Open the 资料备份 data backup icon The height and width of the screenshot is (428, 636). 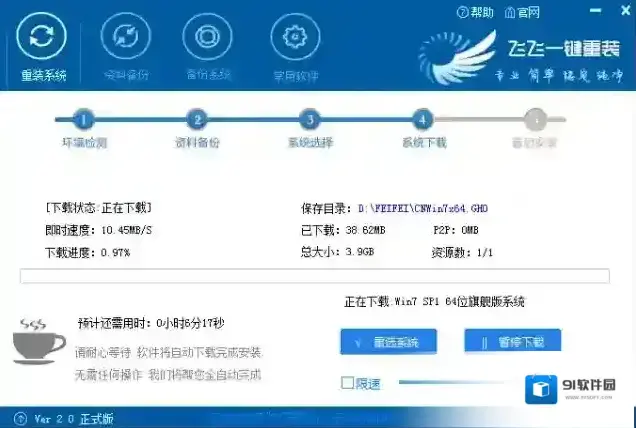click(126, 40)
